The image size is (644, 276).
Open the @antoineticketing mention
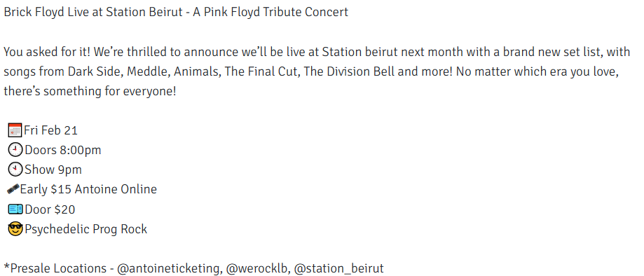click(x=168, y=268)
